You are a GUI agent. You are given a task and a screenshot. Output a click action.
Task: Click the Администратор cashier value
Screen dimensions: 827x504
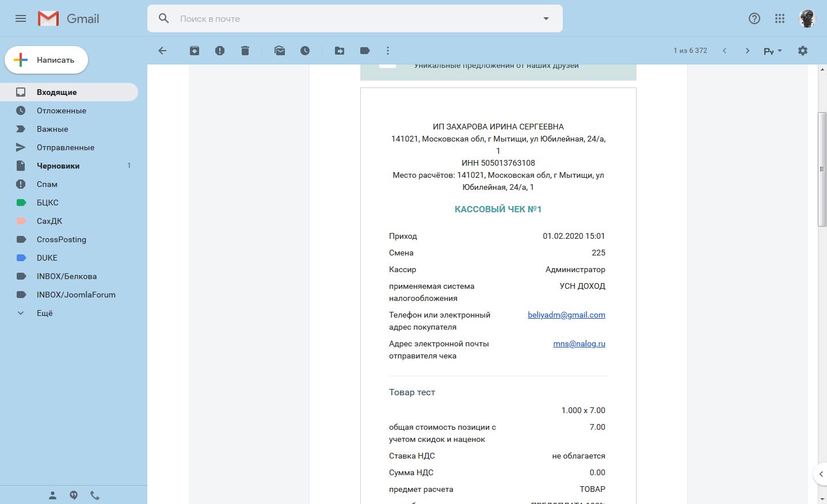576,269
